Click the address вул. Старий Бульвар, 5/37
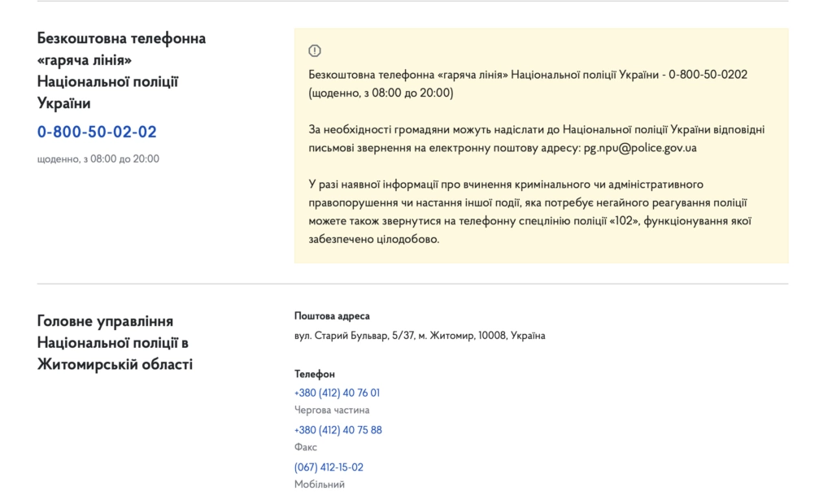Image resolution: width=819 pixels, height=504 pixels. 420,335
